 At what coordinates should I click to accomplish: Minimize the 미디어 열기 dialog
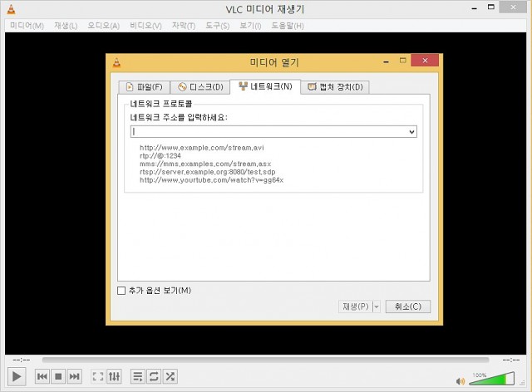click(x=386, y=61)
